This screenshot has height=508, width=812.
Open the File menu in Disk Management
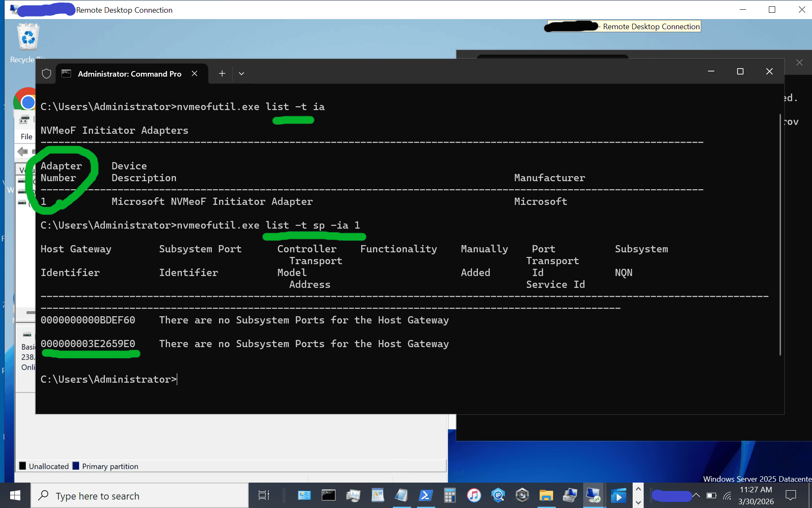click(x=26, y=136)
